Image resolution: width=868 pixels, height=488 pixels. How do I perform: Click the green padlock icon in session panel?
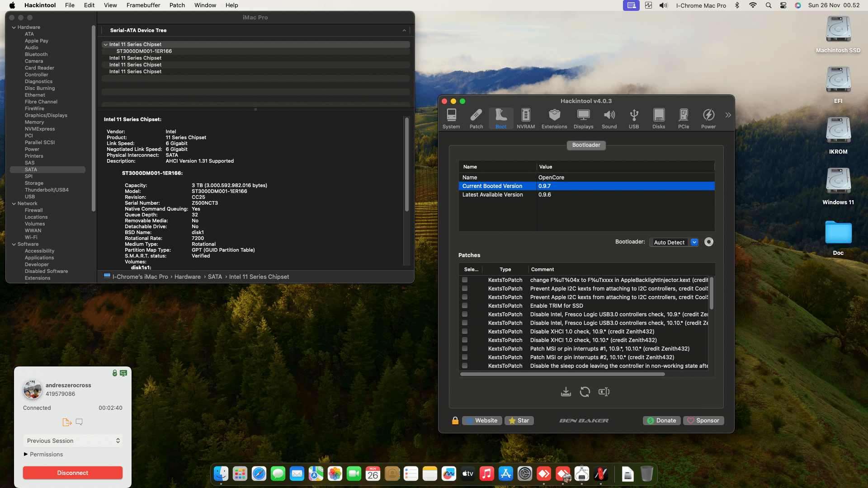pos(115,373)
